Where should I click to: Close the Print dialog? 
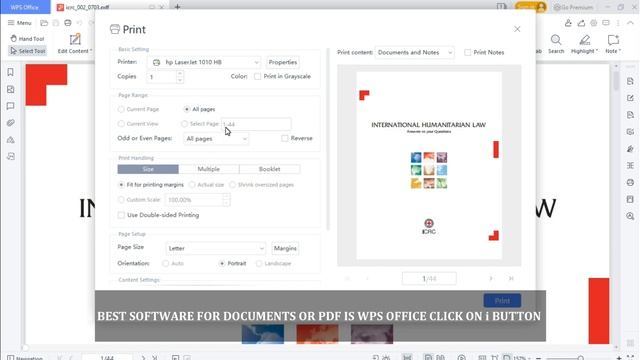point(517,29)
